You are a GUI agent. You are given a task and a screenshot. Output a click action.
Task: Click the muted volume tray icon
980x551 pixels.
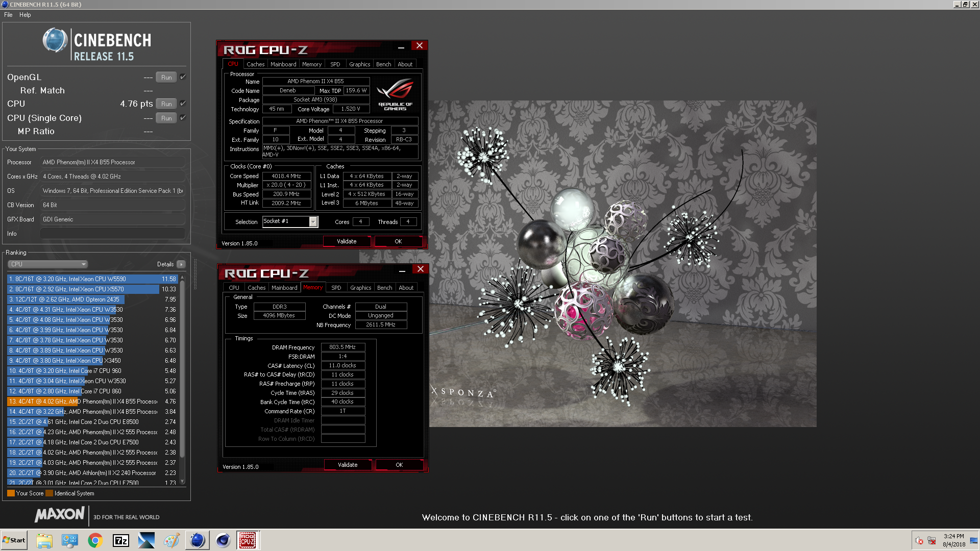(x=919, y=541)
